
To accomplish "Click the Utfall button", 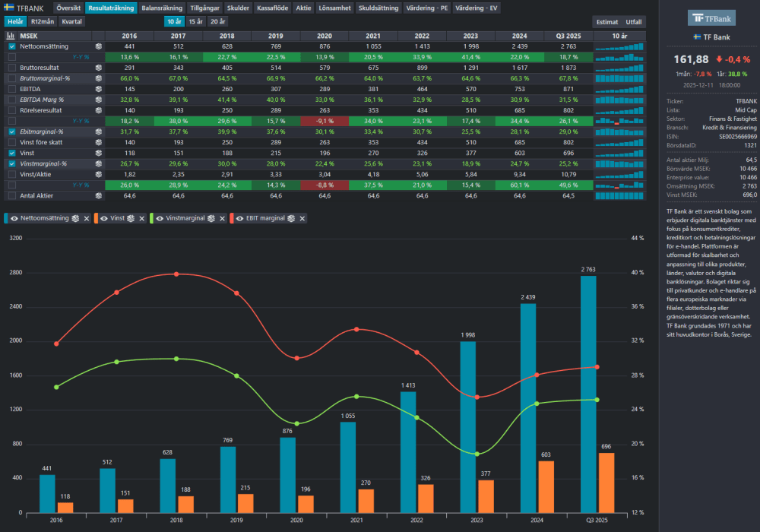I will [634, 22].
